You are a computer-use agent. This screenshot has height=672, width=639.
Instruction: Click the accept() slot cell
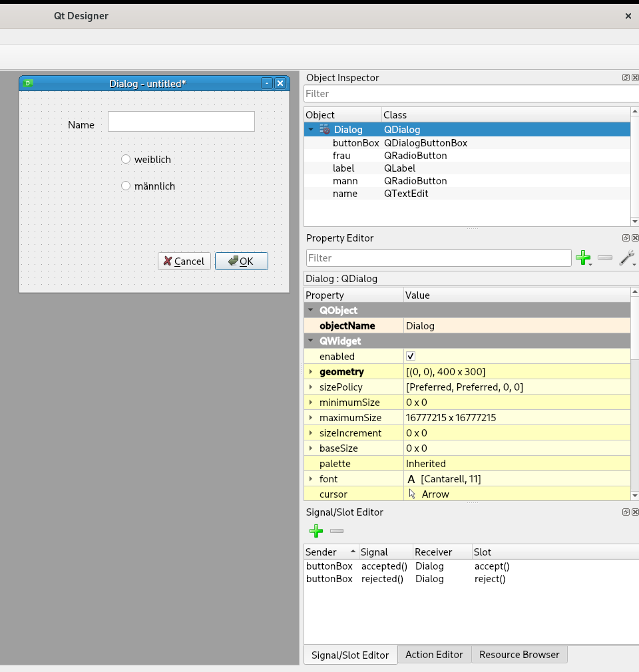click(492, 566)
